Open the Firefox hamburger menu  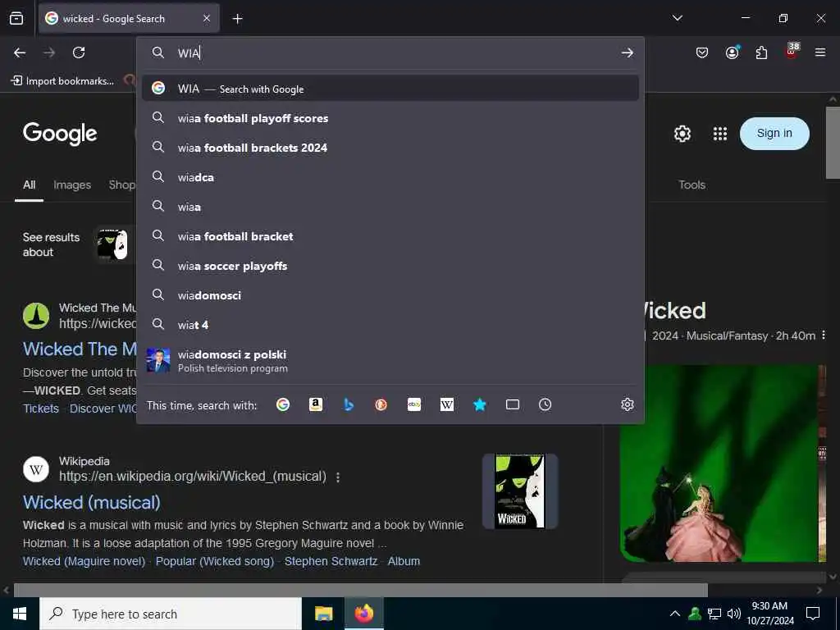[820, 52]
